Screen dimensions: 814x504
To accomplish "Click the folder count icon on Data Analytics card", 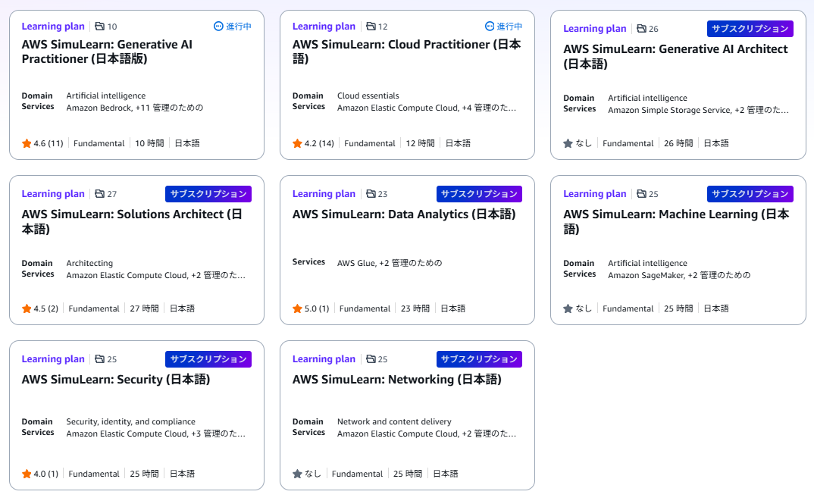I will point(371,193).
